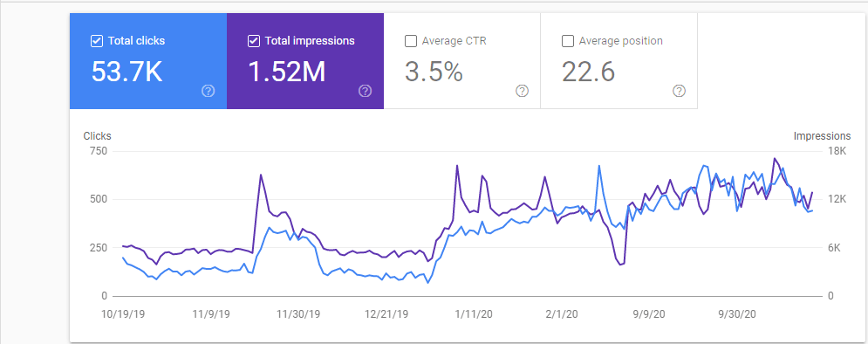The height and width of the screenshot is (344, 868).
Task: Click the 500 clicks axis label
Action: [x=98, y=199]
